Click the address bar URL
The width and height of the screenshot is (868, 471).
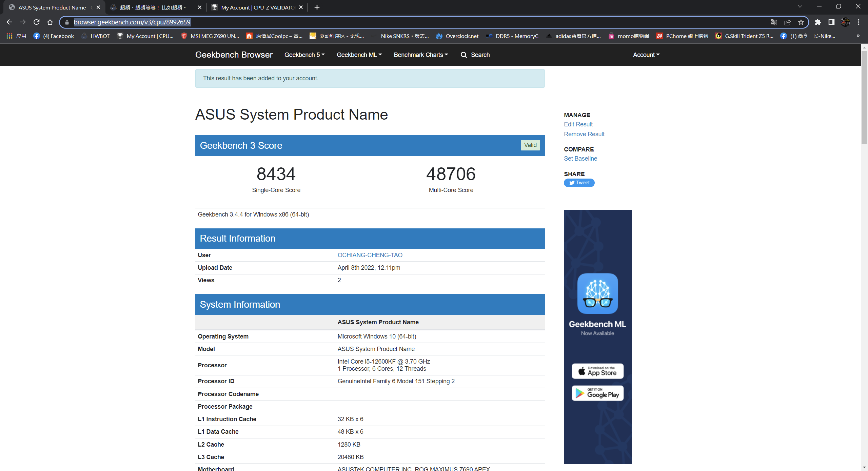pyautogui.click(x=132, y=22)
